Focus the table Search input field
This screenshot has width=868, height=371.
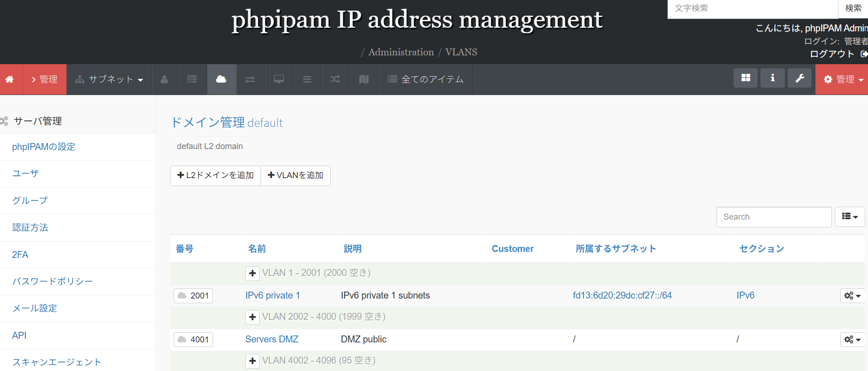pos(774,217)
